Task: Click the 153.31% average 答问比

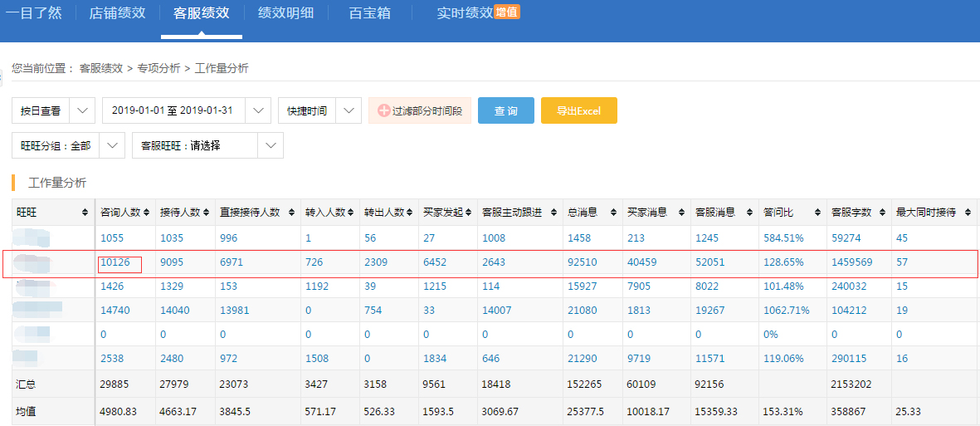Action: pyautogui.click(x=783, y=412)
